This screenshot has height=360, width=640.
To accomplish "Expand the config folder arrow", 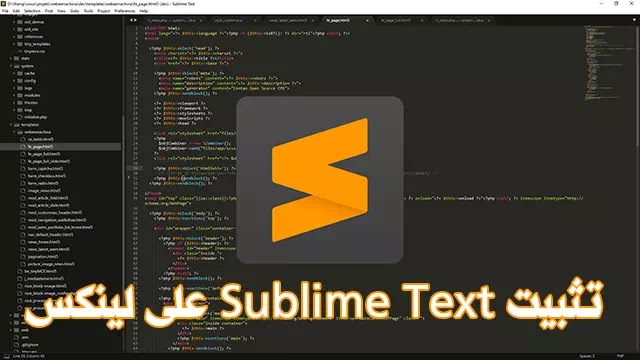I will pos(14,81).
